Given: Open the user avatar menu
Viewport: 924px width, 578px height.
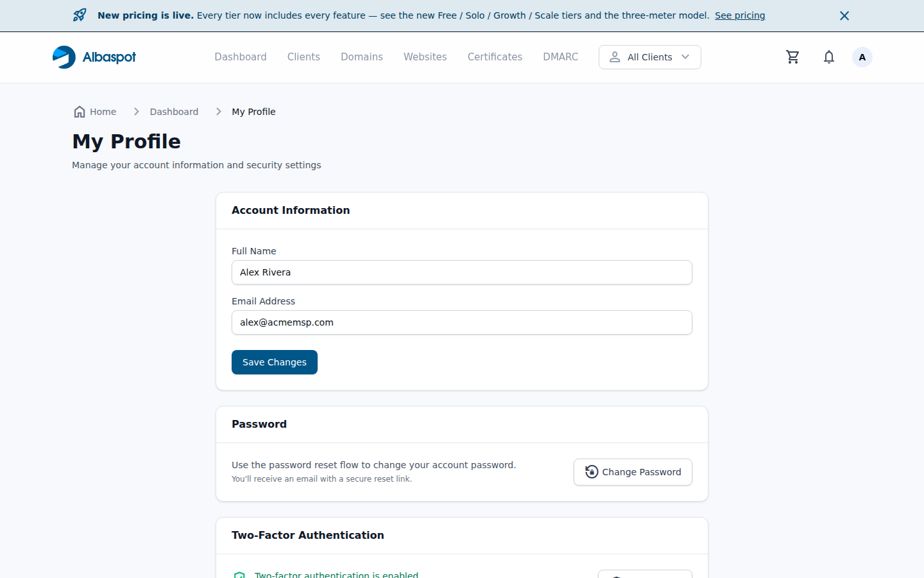Looking at the screenshot, I should pyautogui.click(x=862, y=57).
